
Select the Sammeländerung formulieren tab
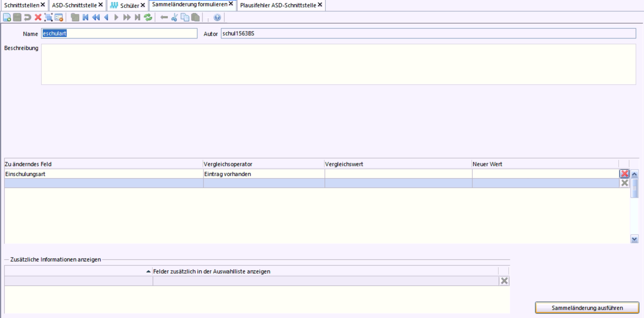click(189, 4)
